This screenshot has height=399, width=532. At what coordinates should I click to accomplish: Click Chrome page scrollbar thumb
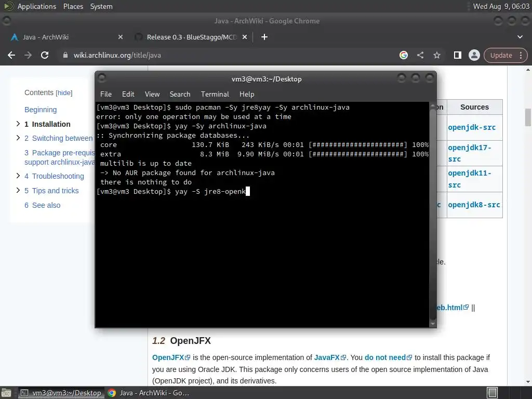[x=528, y=117]
